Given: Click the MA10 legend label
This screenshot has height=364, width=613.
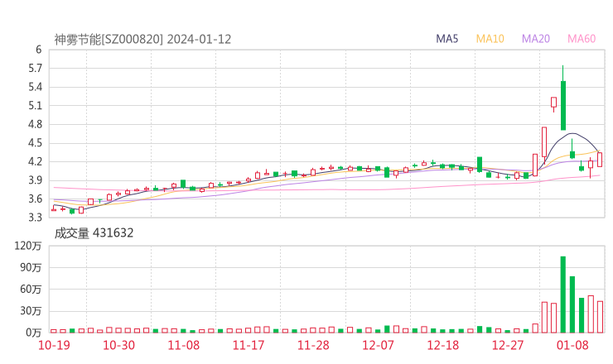Looking at the screenshot, I should click(x=490, y=39).
